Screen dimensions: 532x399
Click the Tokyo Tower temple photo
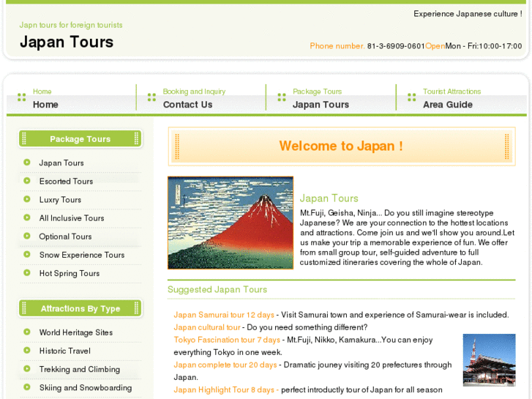(490, 360)
